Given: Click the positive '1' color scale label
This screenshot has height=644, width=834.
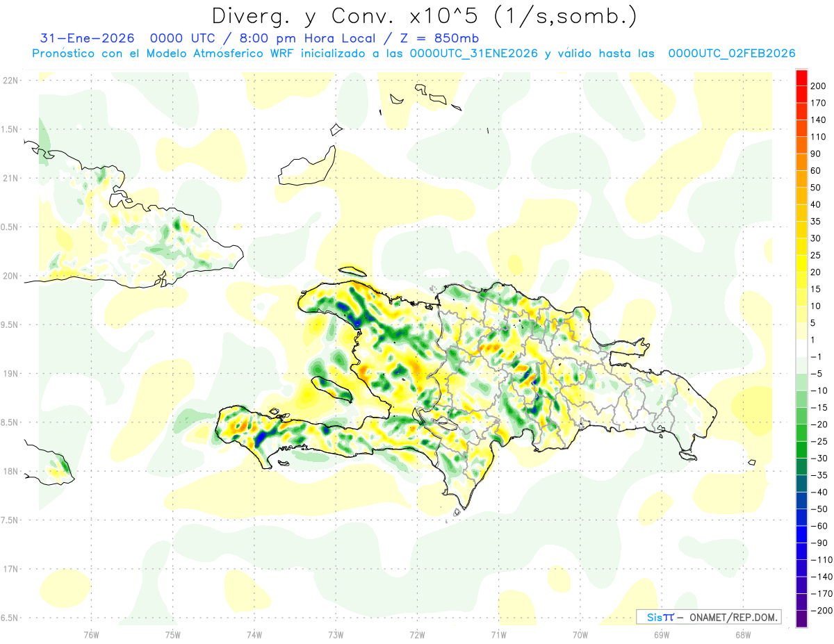Looking at the screenshot, I should click(x=813, y=340).
